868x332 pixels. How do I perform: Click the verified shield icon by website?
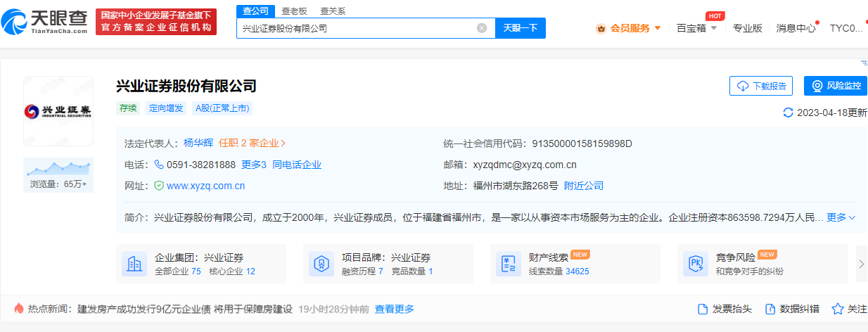pyautogui.click(x=159, y=186)
